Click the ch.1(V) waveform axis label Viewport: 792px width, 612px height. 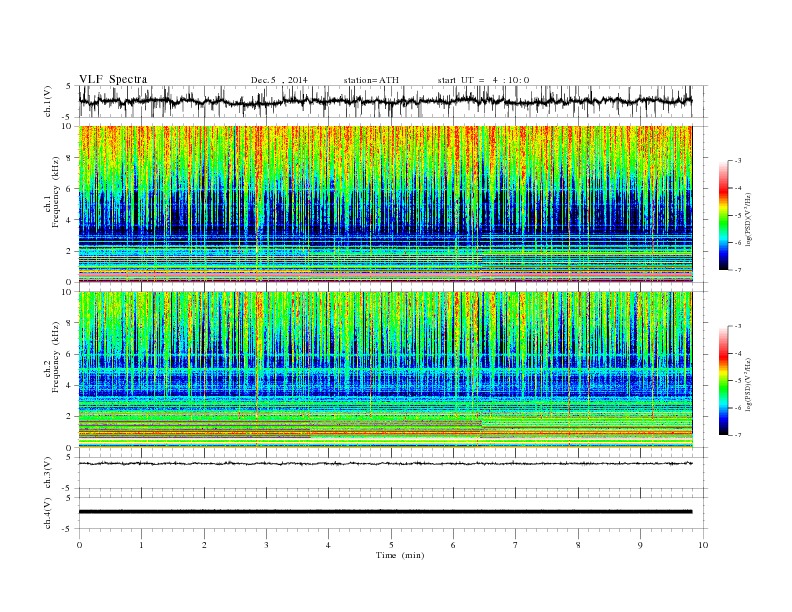coord(48,102)
